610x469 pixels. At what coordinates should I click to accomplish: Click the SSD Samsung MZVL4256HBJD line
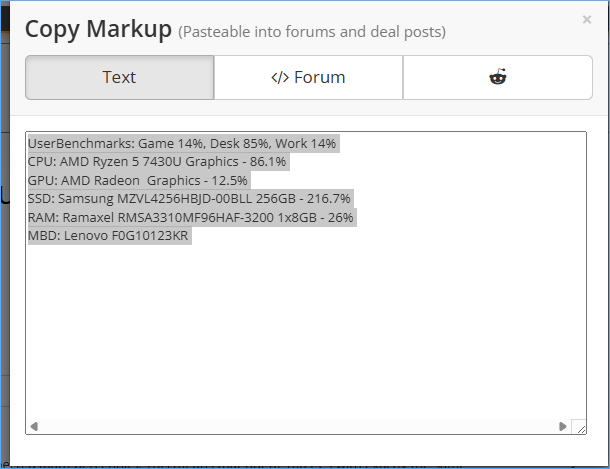[x=189, y=199]
